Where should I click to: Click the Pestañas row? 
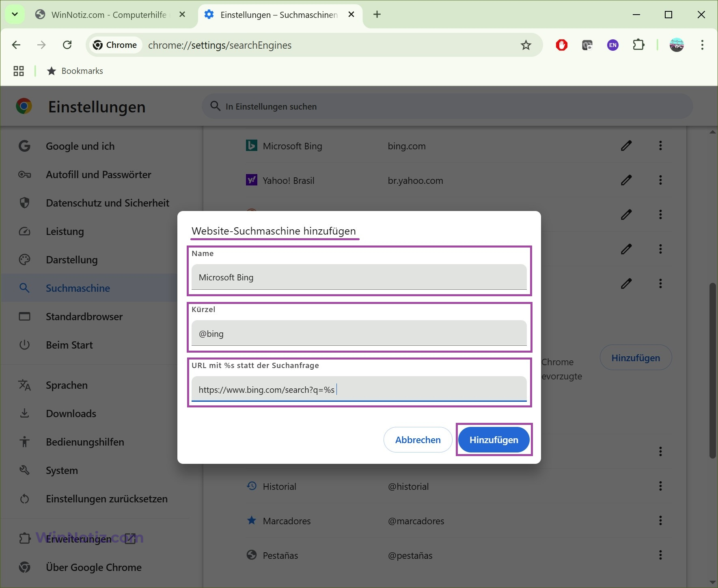pyautogui.click(x=459, y=555)
